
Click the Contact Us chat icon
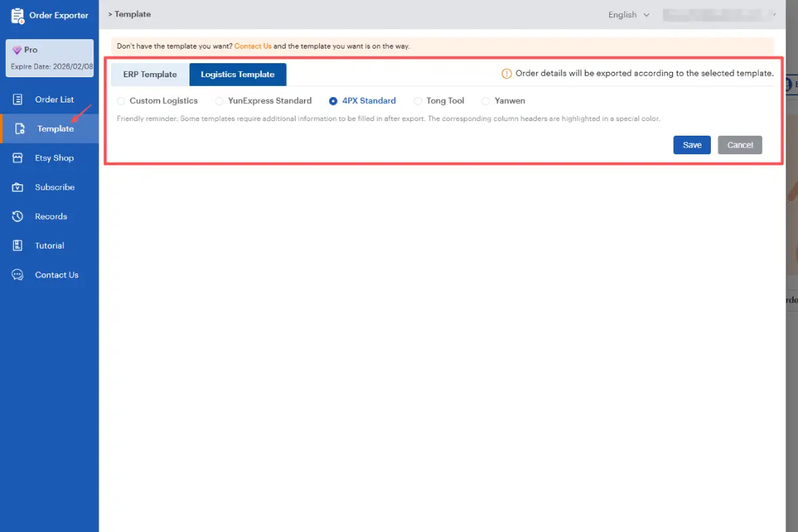[16, 275]
